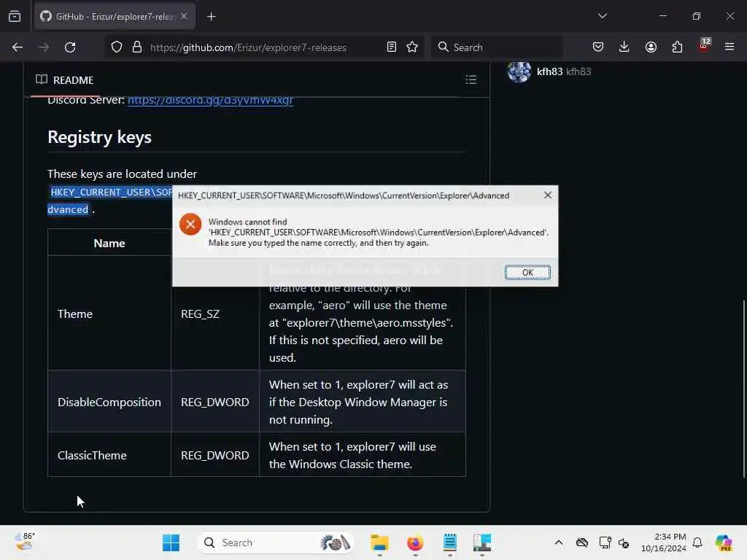The image size is (747, 560).
Task: Click the red error icon in dialog
Action: coord(190,225)
